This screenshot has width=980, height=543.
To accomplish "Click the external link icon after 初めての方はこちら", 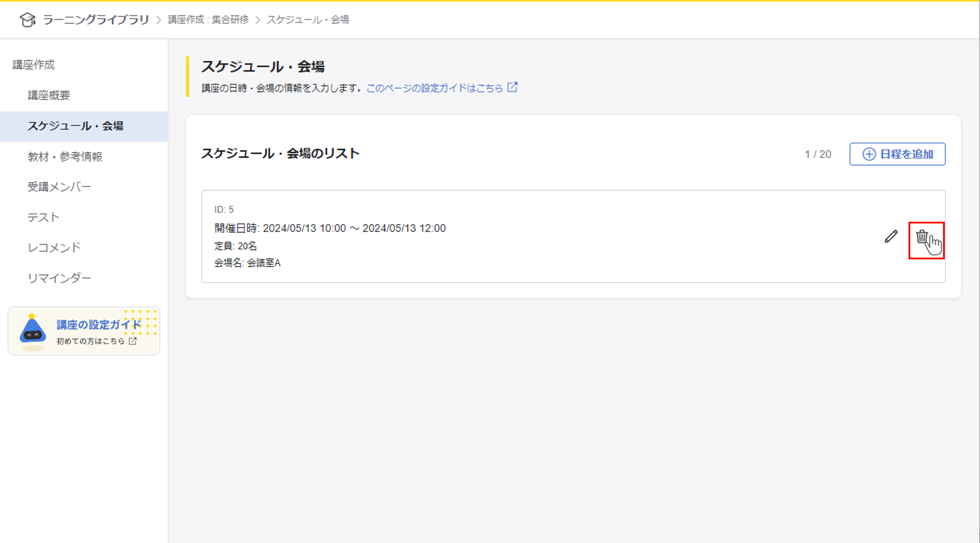I will point(132,341).
